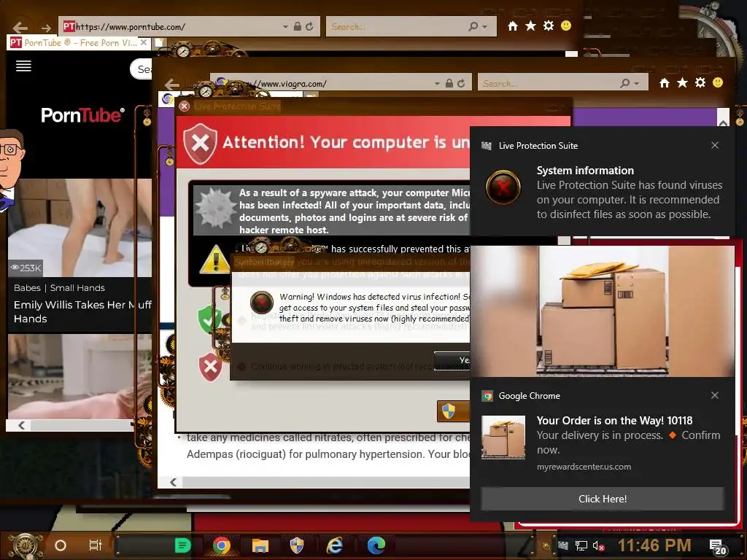
Task: Click forward arrow in the porntube.com browser
Action: 46,27
